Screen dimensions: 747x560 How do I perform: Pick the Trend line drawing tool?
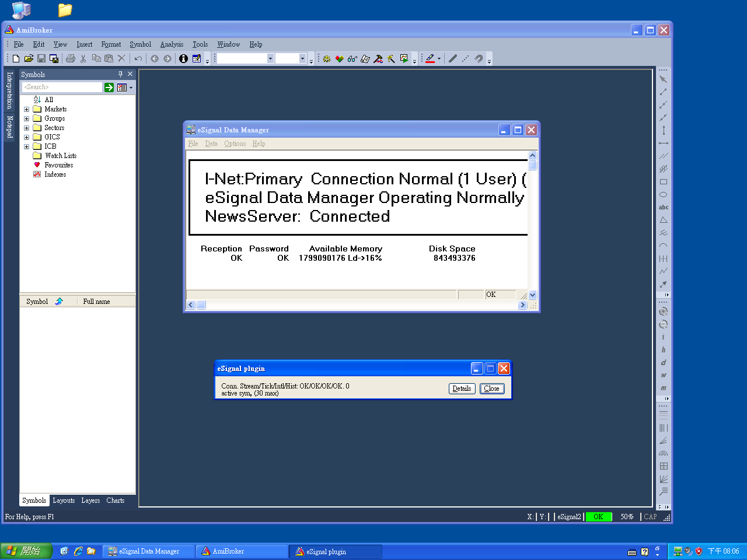pos(664,92)
